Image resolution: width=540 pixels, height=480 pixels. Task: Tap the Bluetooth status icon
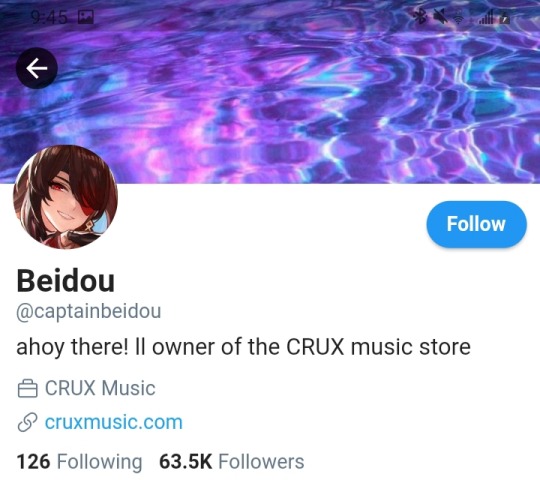420,16
